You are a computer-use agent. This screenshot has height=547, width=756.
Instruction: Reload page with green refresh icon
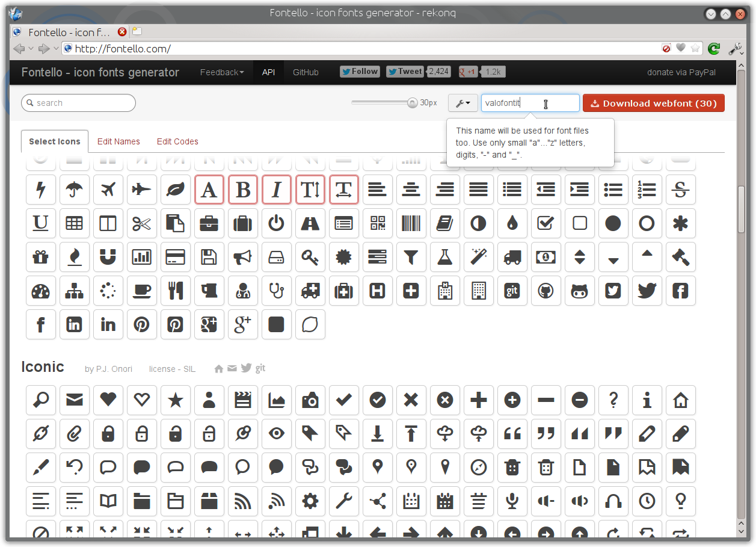point(714,49)
